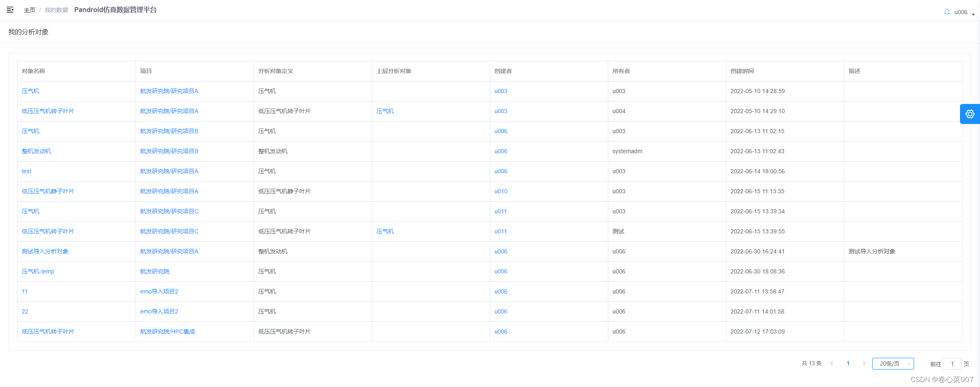
Task: Open the 压气机-temp object link
Action: tap(38, 271)
